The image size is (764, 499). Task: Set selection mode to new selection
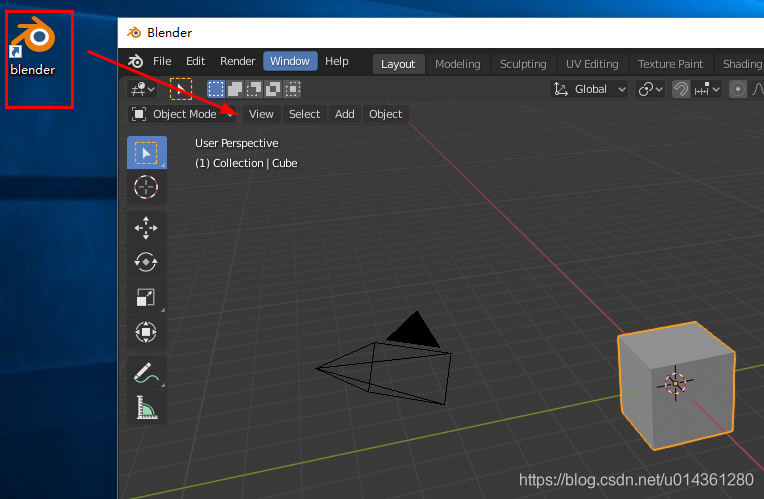[215, 89]
